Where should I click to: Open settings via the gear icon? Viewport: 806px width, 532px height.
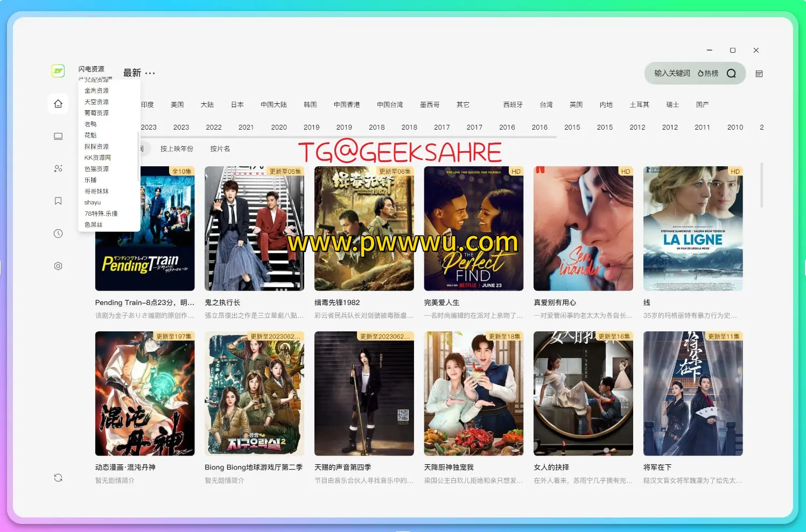click(58, 265)
